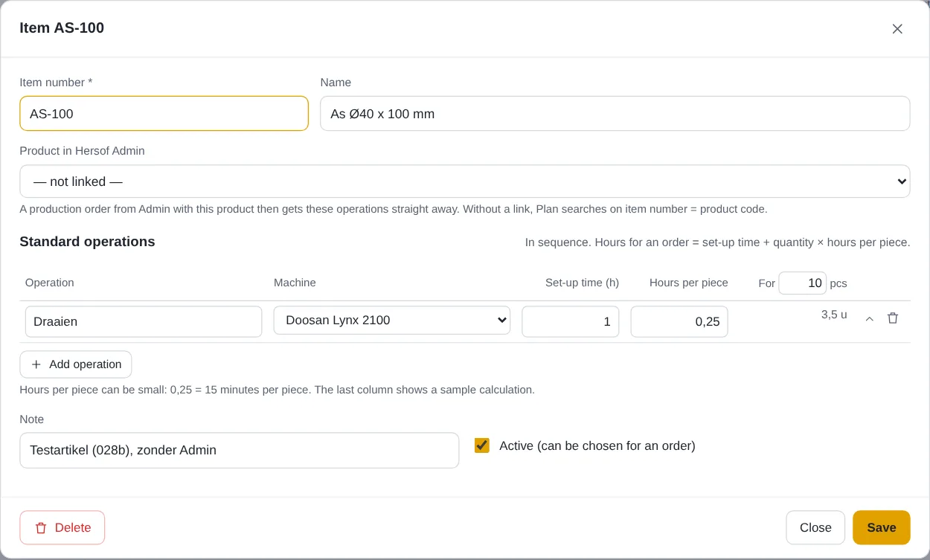
Task: Click the 'Active (can be chosen for an order)' label
Action: point(597,446)
